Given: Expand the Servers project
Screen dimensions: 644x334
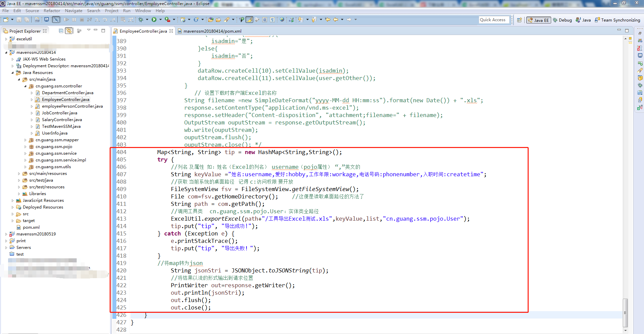Looking at the screenshot, I should click(x=6, y=248).
